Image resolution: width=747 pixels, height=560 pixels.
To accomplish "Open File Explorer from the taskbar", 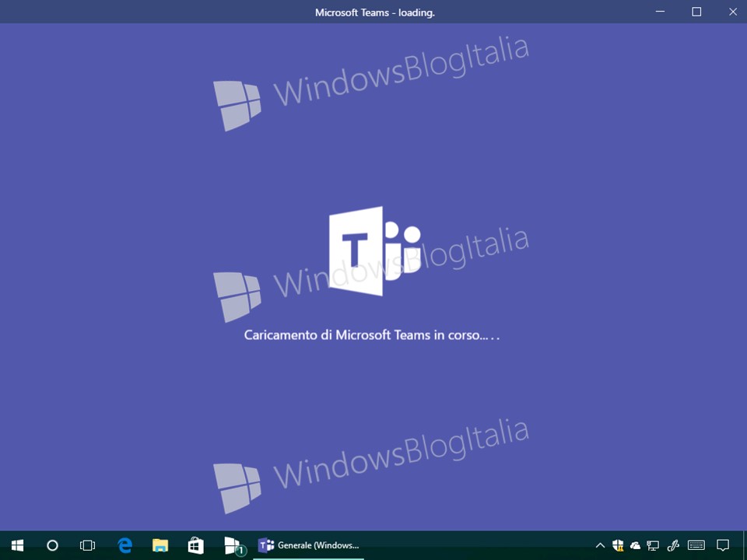I will point(160,545).
